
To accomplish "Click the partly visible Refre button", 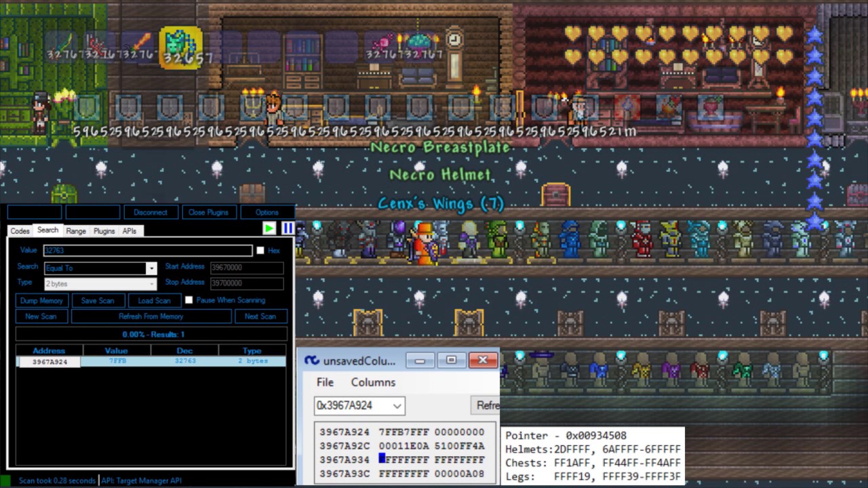I will point(484,405).
